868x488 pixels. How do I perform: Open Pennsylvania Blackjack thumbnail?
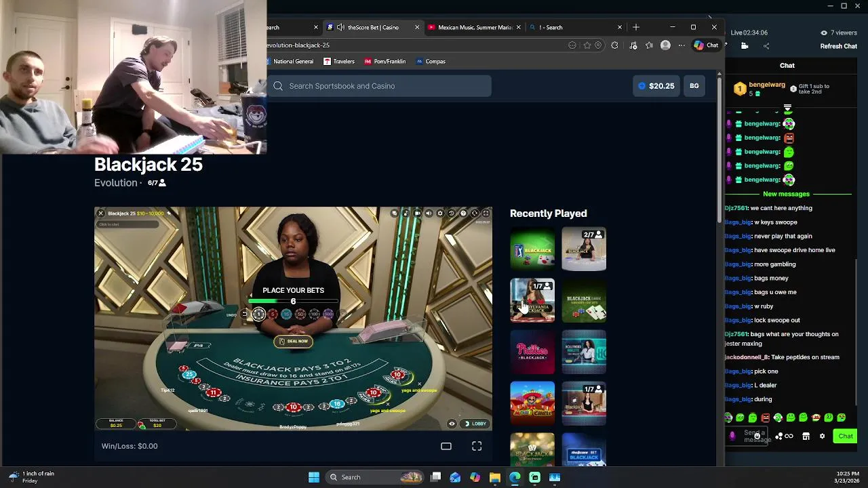coord(532,300)
